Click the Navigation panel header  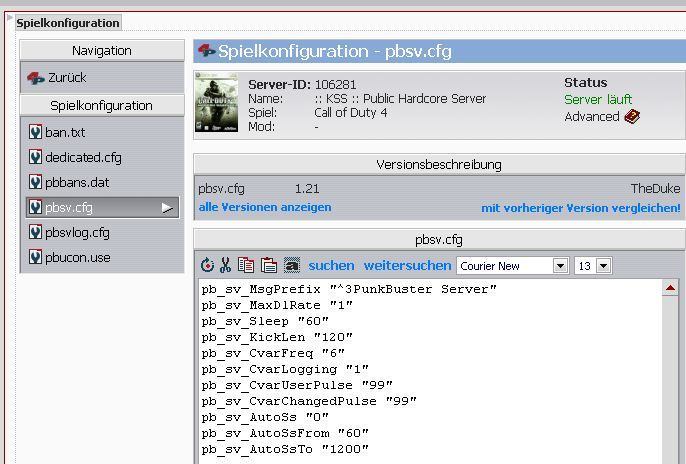102,50
